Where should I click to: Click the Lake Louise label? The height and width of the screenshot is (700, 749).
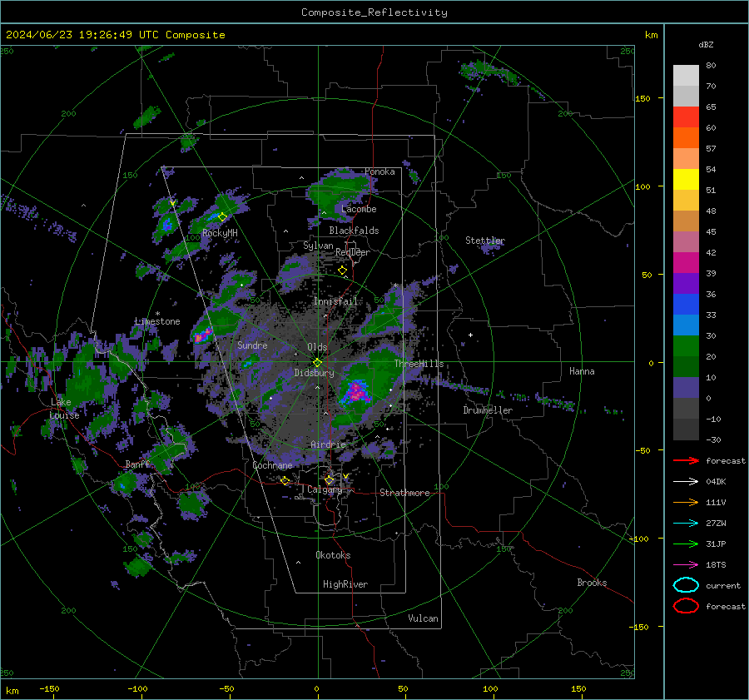pos(64,409)
